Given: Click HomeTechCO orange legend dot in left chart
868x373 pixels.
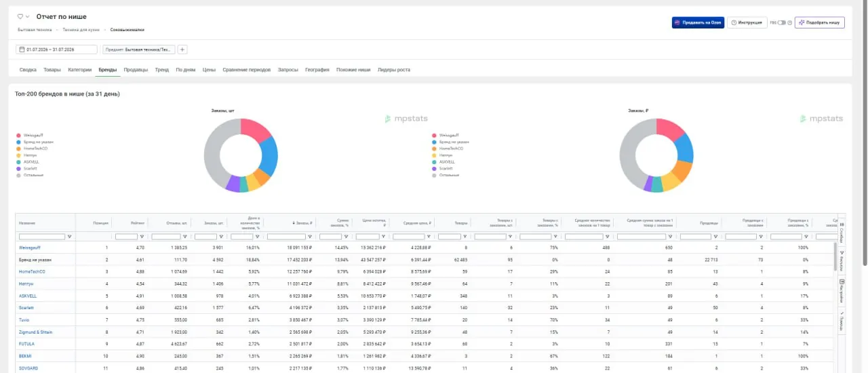Looking at the screenshot, I should [x=18, y=148].
